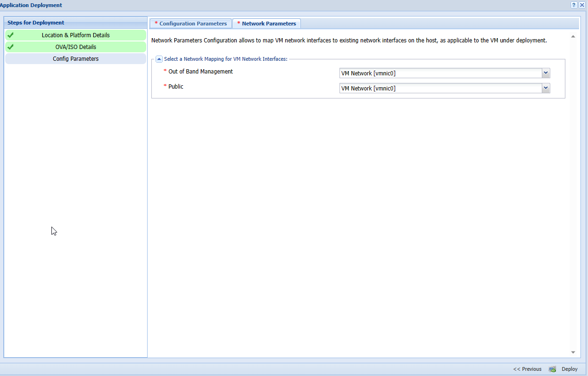
Task: Open the Public network dropdown arrow
Action: click(x=546, y=88)
